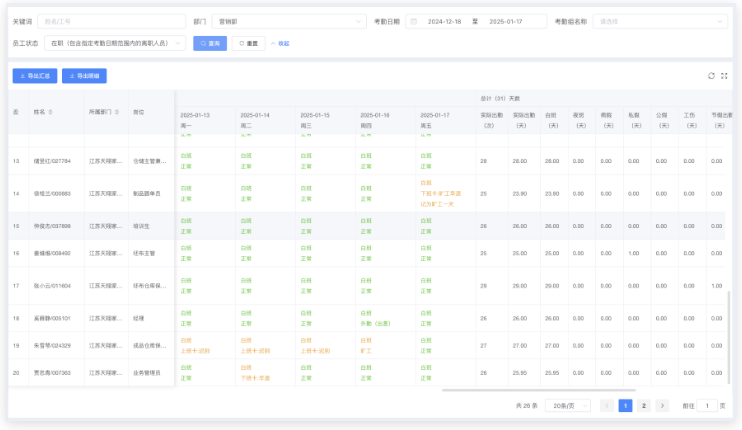
Task: Open the 部门 department dropdown
Action: pyautogui.click(x=290, y=21)
